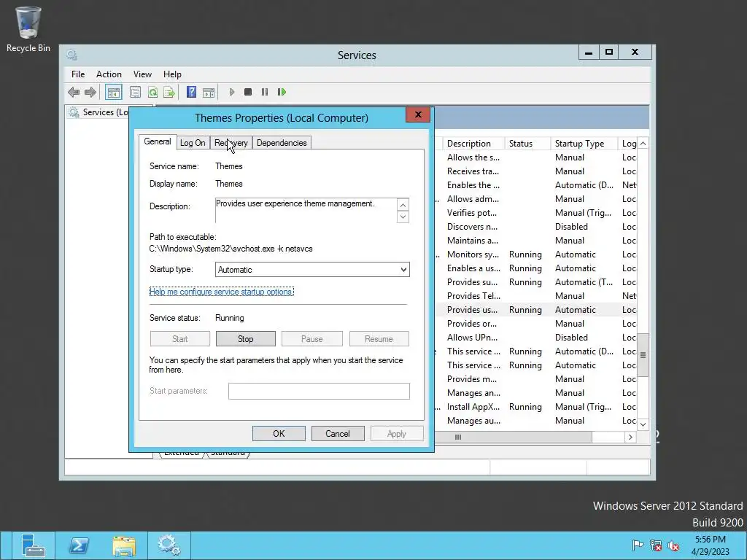Viewport: 747px width, 560px height.
Task: Click the Services window title gear icon
Action: pyautogui.click(x=72, y=55)
